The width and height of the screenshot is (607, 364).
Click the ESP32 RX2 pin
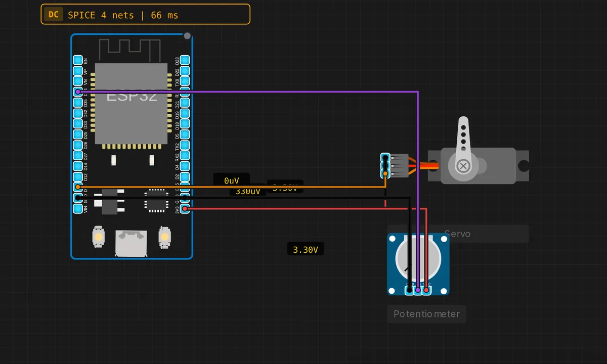[185, 156]
